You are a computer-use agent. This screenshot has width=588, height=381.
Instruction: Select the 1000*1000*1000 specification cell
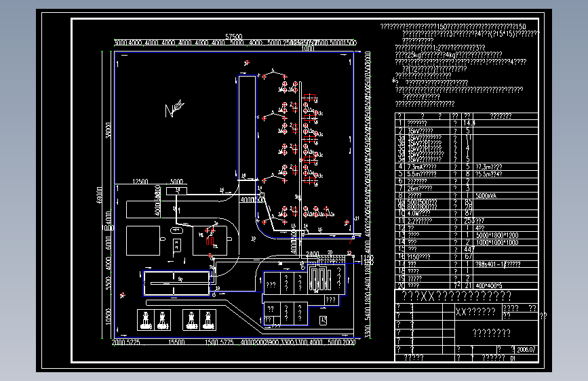497,243
